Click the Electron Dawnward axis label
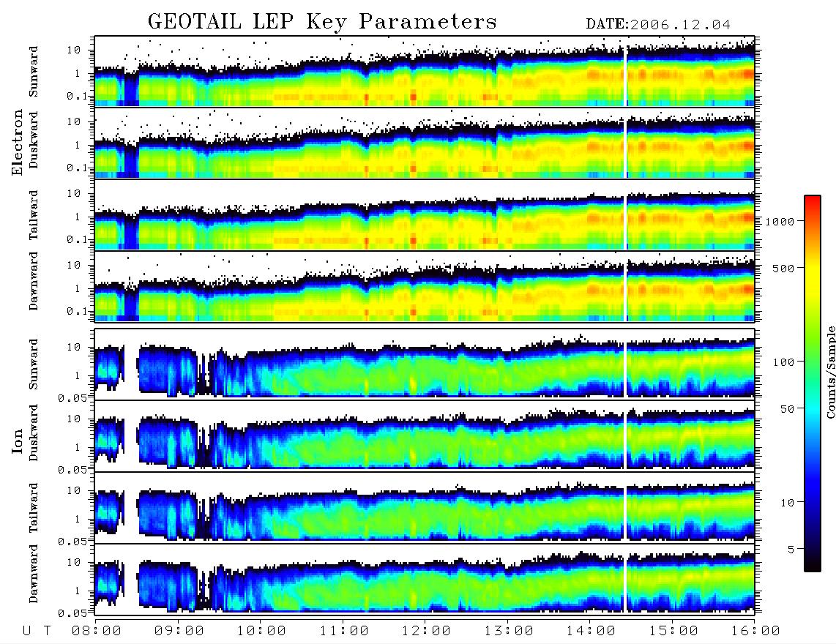The image size is (836, 644). 34,281
